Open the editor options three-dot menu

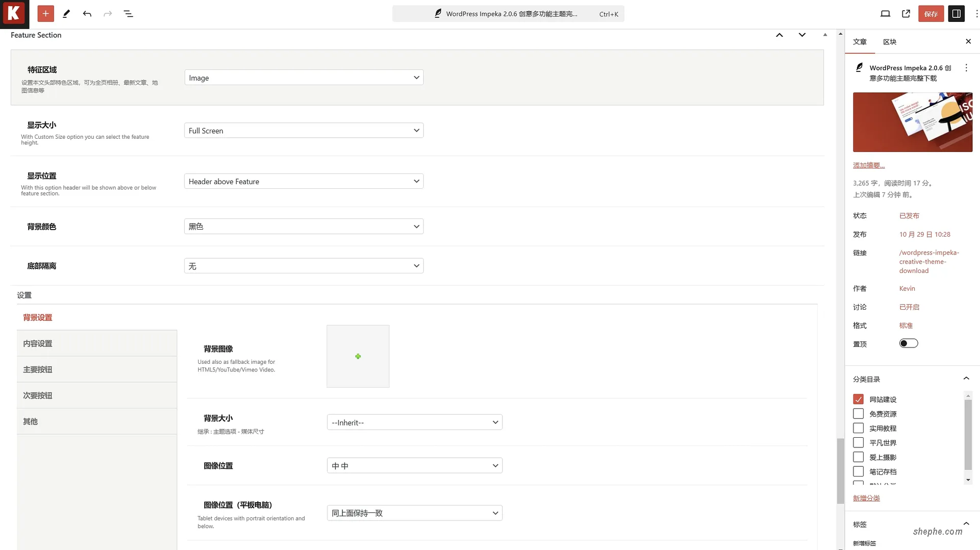click(977, 14)
